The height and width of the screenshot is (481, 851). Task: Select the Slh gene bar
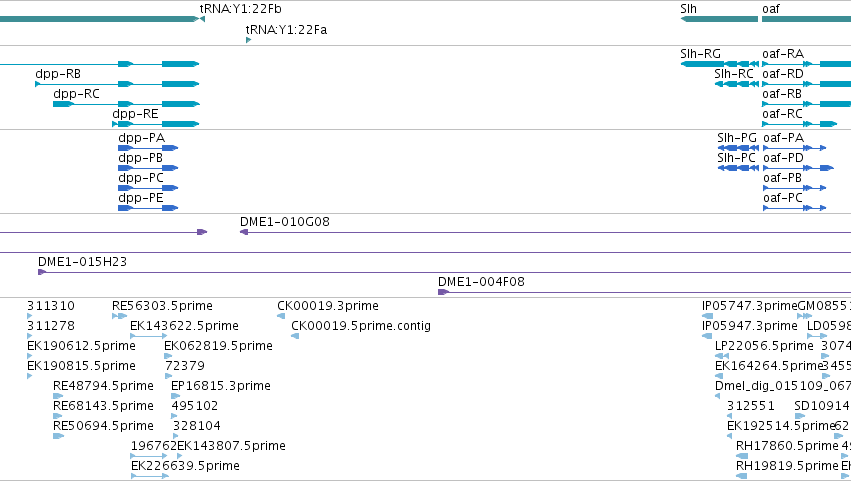(719, 19)
